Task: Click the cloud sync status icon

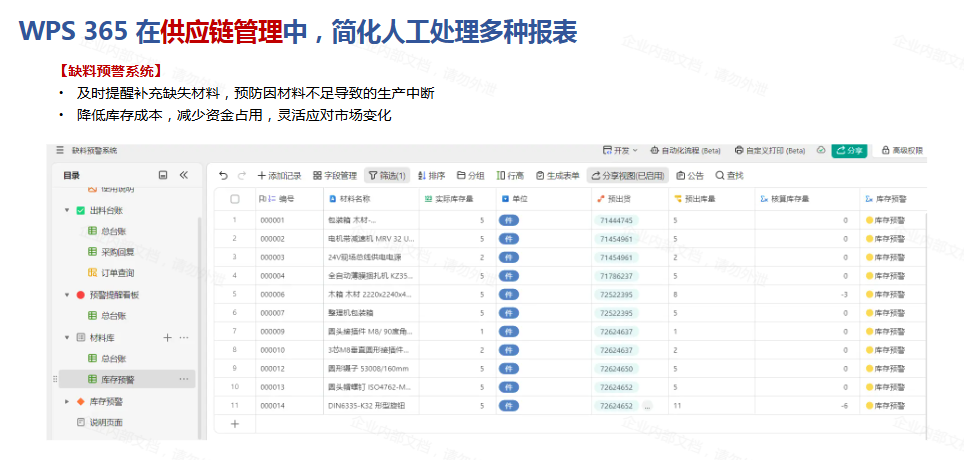Action: pyautogui.click(x=820, y=150)
